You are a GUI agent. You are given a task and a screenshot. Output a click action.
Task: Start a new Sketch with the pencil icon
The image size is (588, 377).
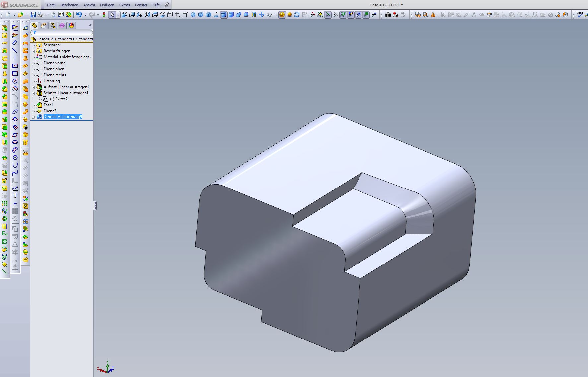pyautogui.click(x=15, y=28)
